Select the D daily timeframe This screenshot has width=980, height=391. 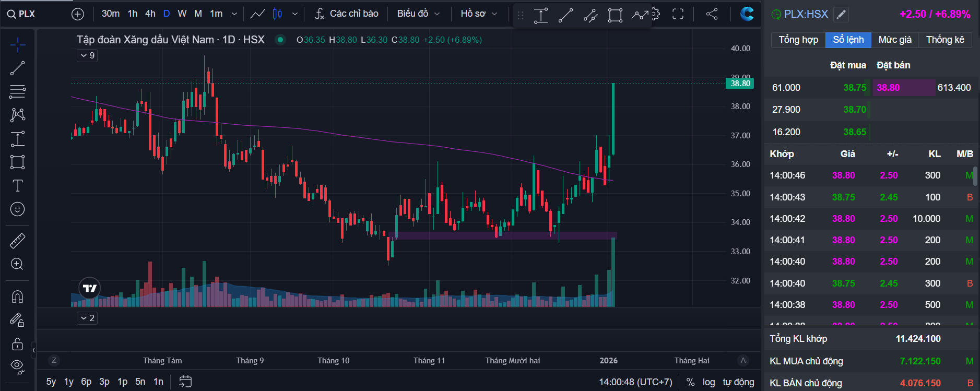click(x=167, y=14)
